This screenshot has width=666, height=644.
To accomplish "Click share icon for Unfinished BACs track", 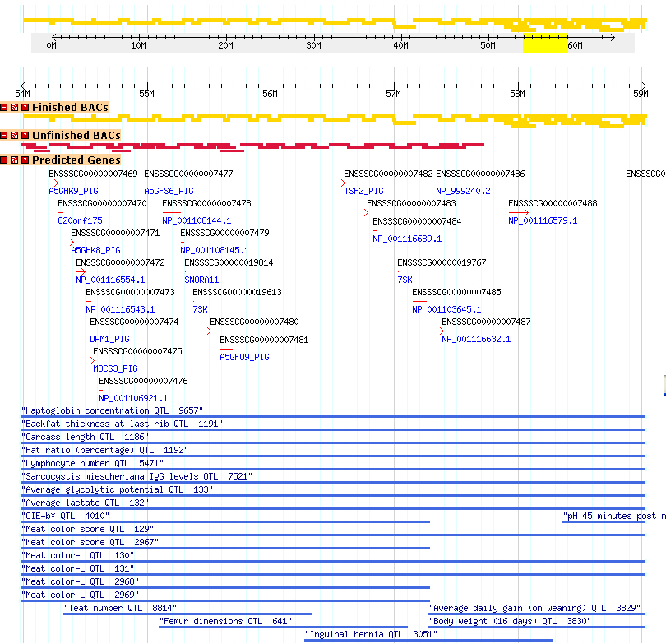I will pos(15,135).
